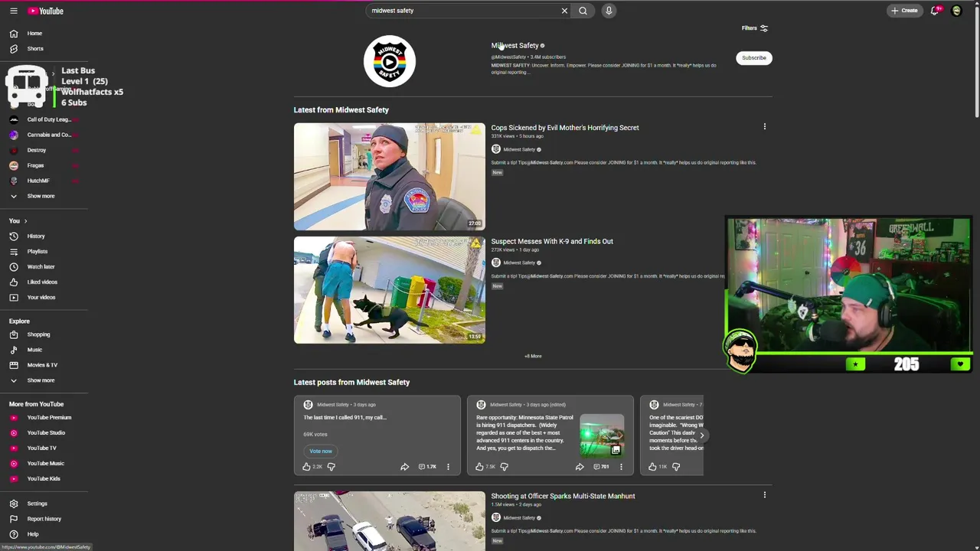Expand '+8 More' latest videos

point(533,357)
